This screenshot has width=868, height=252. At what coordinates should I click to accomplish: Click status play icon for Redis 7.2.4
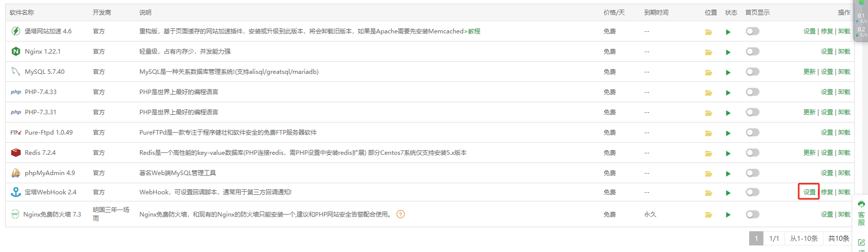coord(728,153)
